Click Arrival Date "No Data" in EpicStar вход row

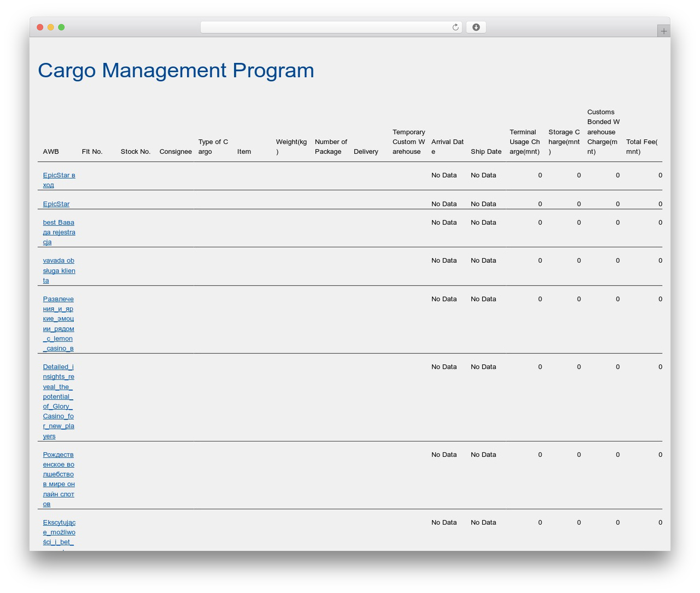pos(444,176)
